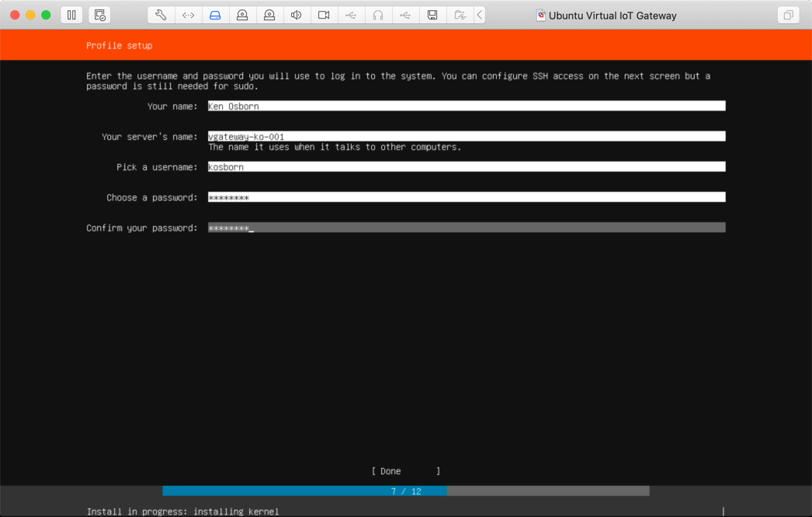812x517 pixels.
Task: Minimize the window with the yellow button
Action: pos(30,15)
